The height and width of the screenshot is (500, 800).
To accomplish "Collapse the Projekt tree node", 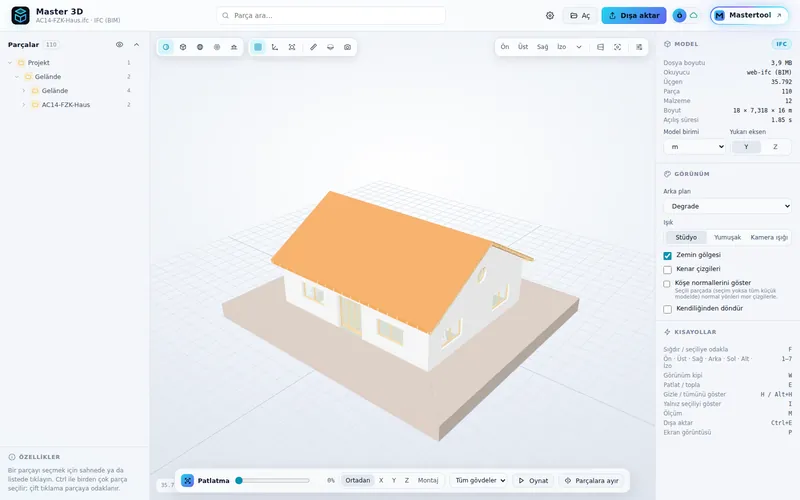I will tap(10, 63).
